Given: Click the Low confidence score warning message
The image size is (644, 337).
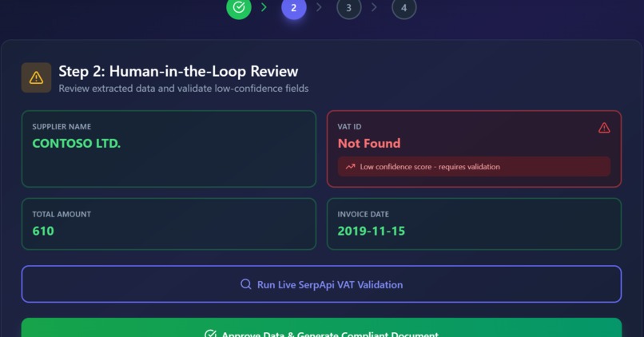Looking at the screenshot, I should click(x=474, y=167).
